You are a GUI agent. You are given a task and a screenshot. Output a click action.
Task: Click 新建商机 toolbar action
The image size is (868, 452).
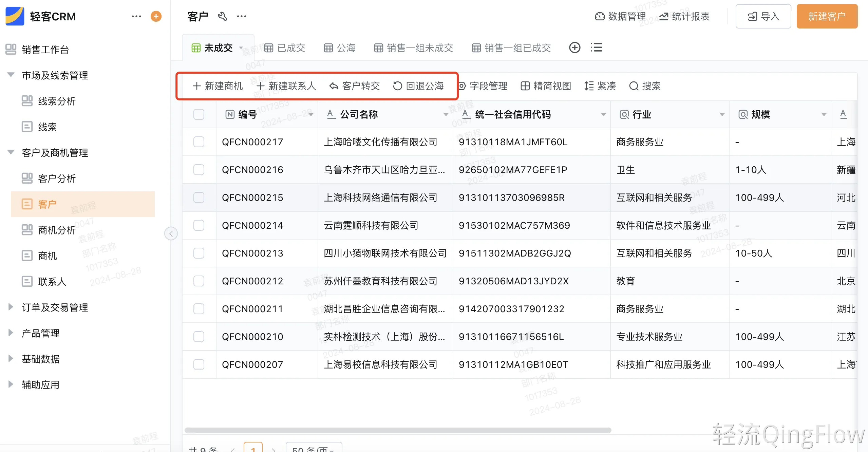218,86
